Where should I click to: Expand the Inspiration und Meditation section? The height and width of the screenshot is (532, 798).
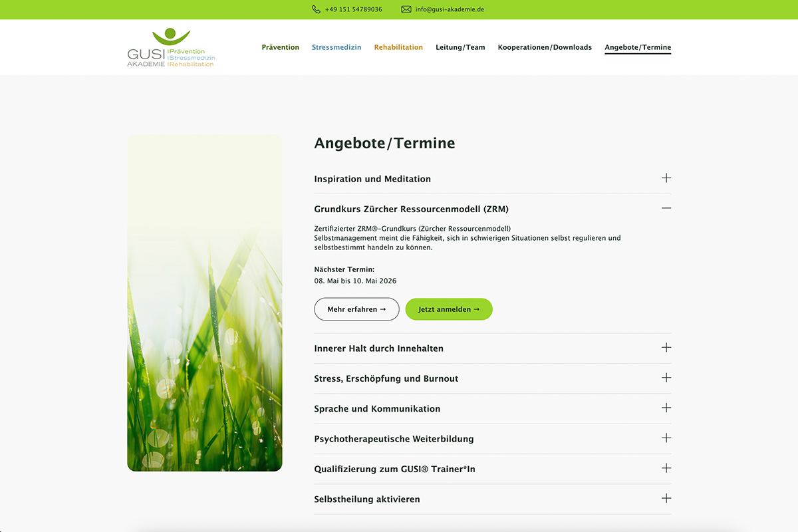click(x=666, y=178)
